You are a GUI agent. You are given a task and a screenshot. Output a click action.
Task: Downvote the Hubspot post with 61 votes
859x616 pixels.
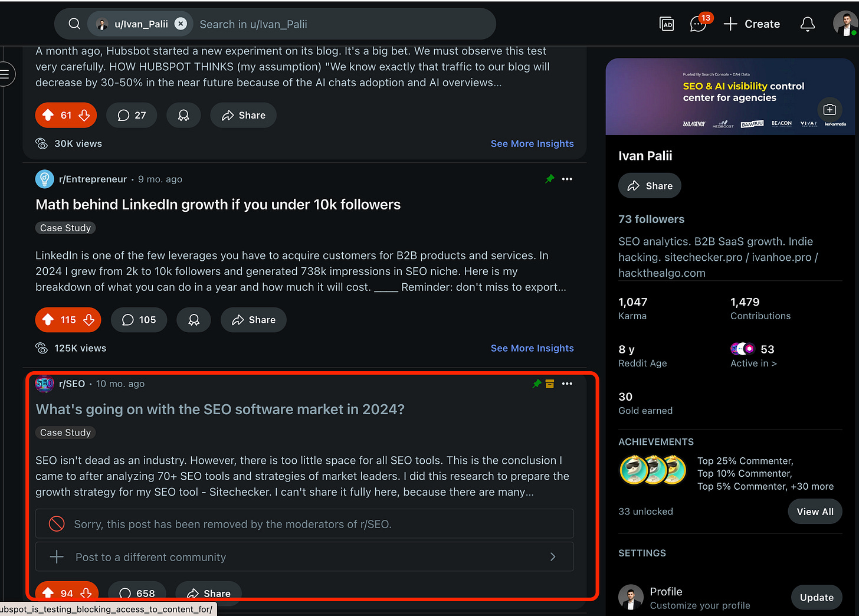click(84, 115)
